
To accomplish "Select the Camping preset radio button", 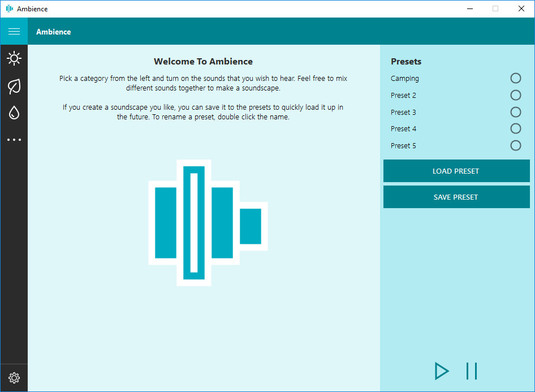I will (515, 78).
